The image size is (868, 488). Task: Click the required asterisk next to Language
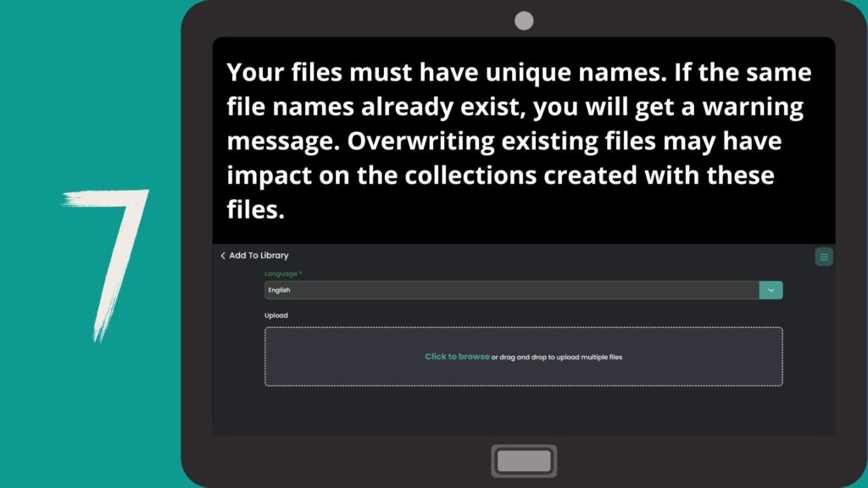click(x=300, y=274)
